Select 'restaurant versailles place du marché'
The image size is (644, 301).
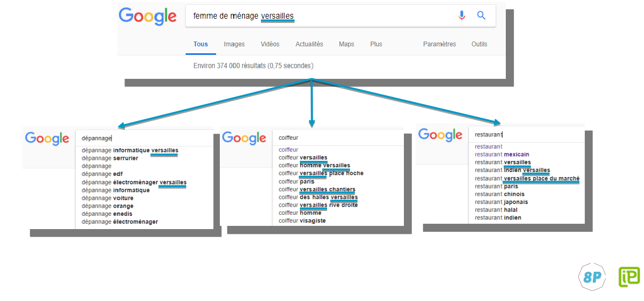527,178
